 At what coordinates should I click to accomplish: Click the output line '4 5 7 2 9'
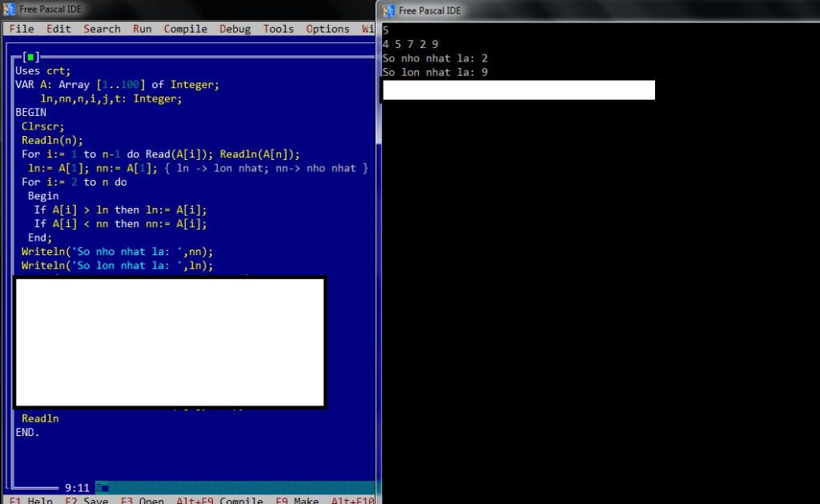[411, 44]
